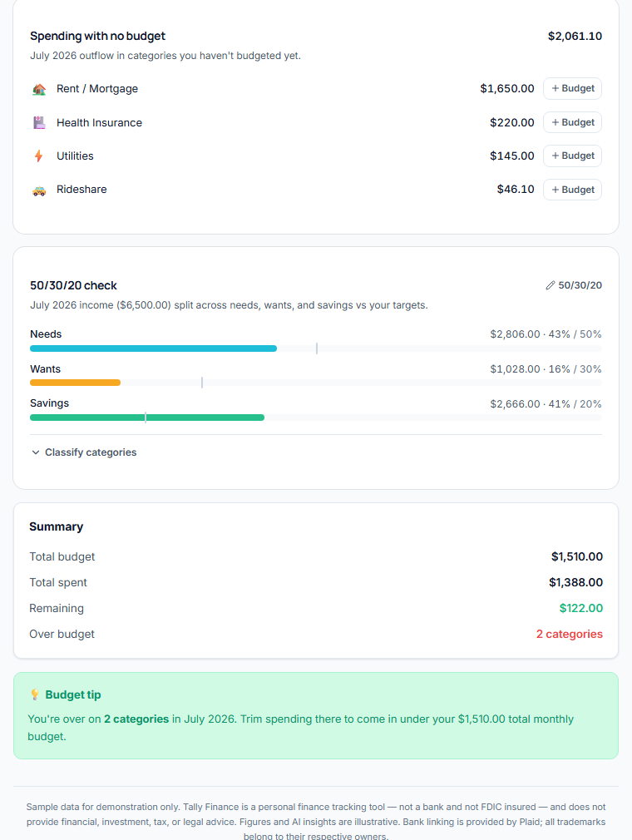Click the Savings $2,666.00 · 41% / 20% value
The height and width of the screenshot is (840, 632).
tap(546, 404)
